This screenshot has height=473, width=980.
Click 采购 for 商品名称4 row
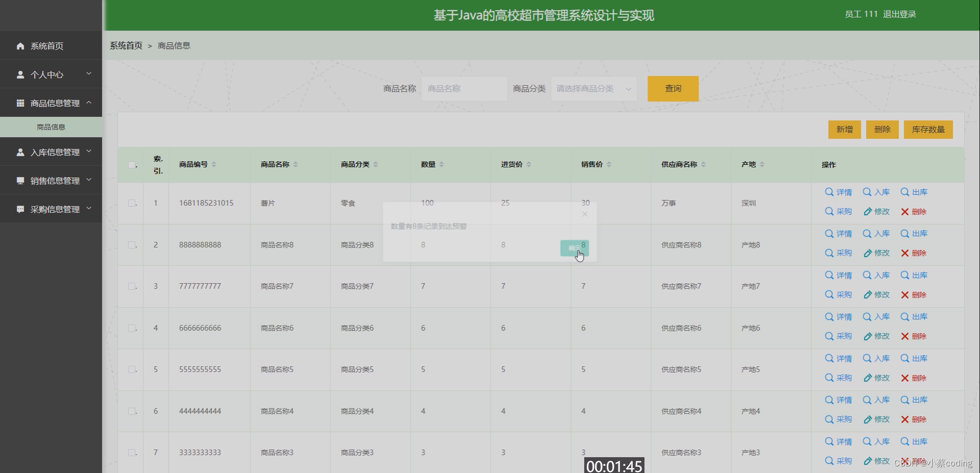coord(839,419)
